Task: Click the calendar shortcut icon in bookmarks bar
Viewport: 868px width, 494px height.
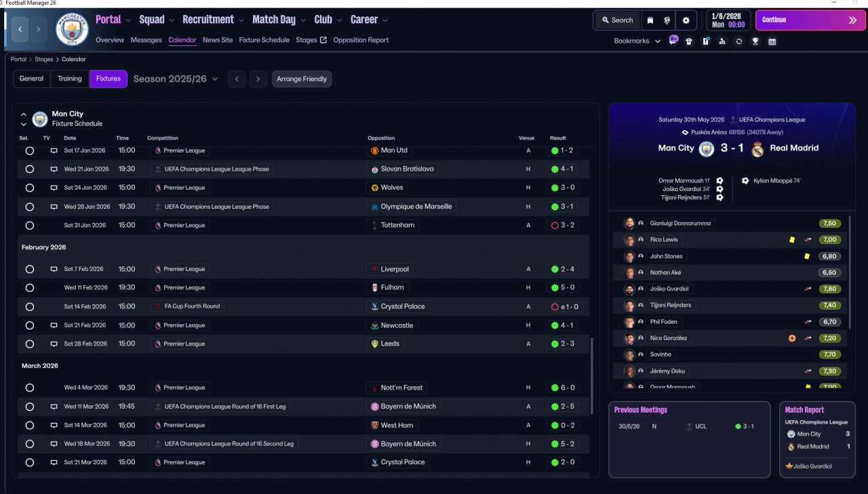Action: (772, 41)
